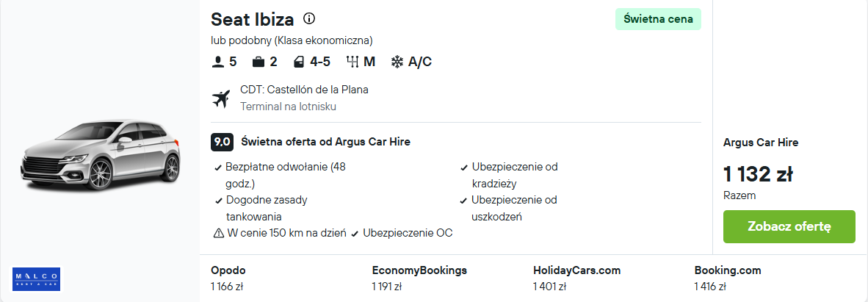Select the HolidayCars.com 1 401 zł offer
This screenshot has height=302, width=868.
click(x=577, y=278)
